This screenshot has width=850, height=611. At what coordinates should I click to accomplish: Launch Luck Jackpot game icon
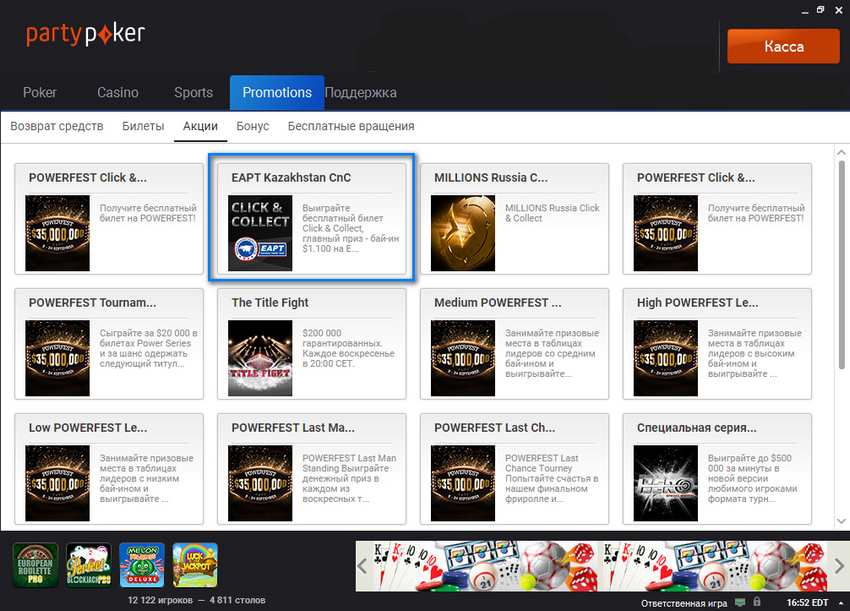coord(195,565)
